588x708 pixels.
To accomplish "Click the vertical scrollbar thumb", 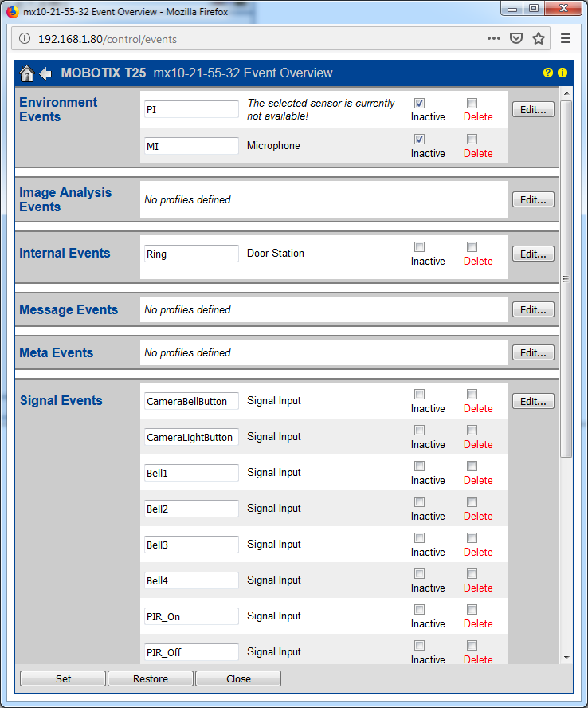I will [x=566, y=278].
